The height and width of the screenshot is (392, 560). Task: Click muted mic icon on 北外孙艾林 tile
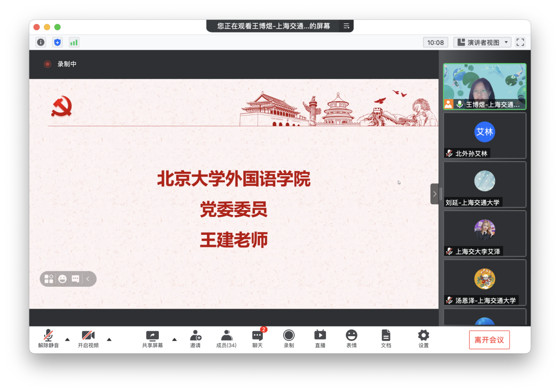449,153
